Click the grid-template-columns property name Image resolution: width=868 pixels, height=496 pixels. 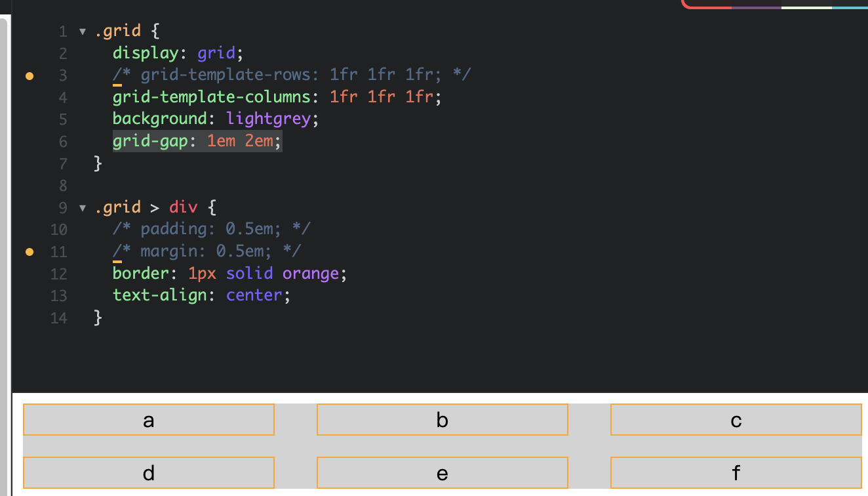pyautogui.click(x=212, y=97)
